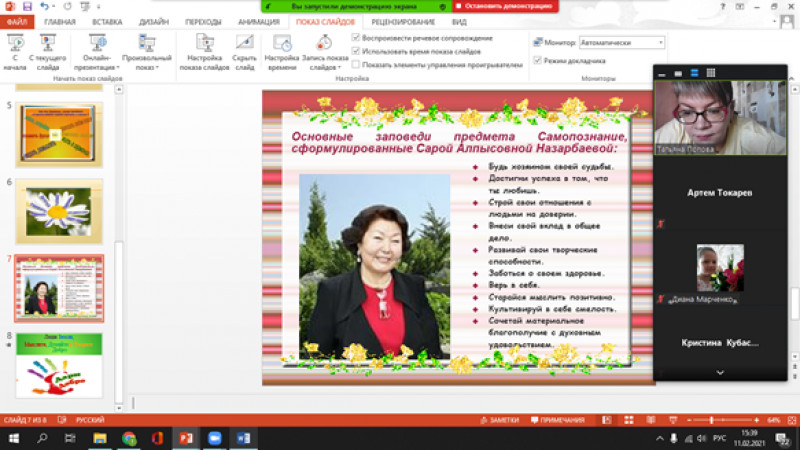Screen dimensions: 800x450
Task: Zoom in using plus button
Action: pyautogui.click(x=756, y=420)
